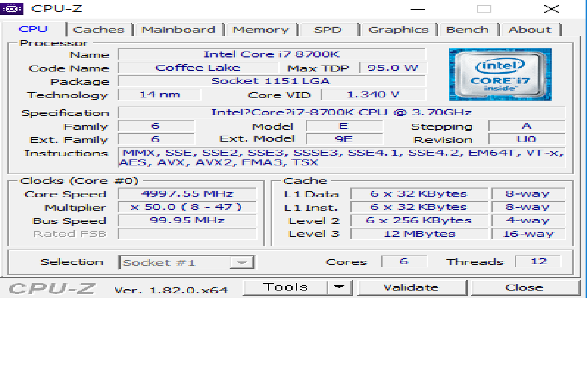Open the Graphics tab

coord(399,29)
